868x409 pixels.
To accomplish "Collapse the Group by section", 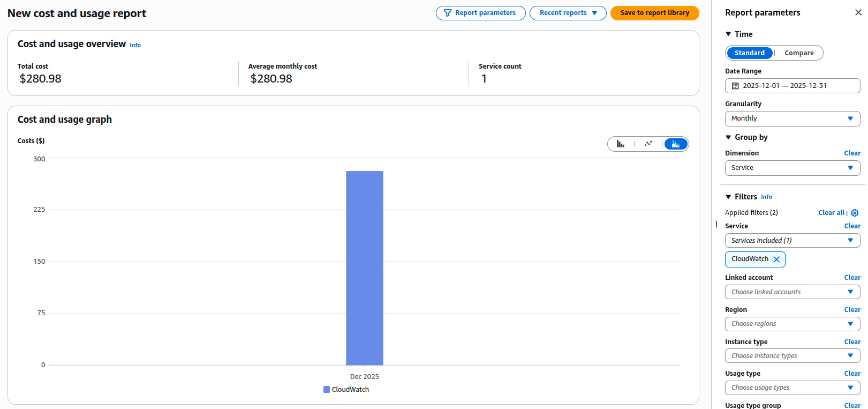I will click(728, 137).
